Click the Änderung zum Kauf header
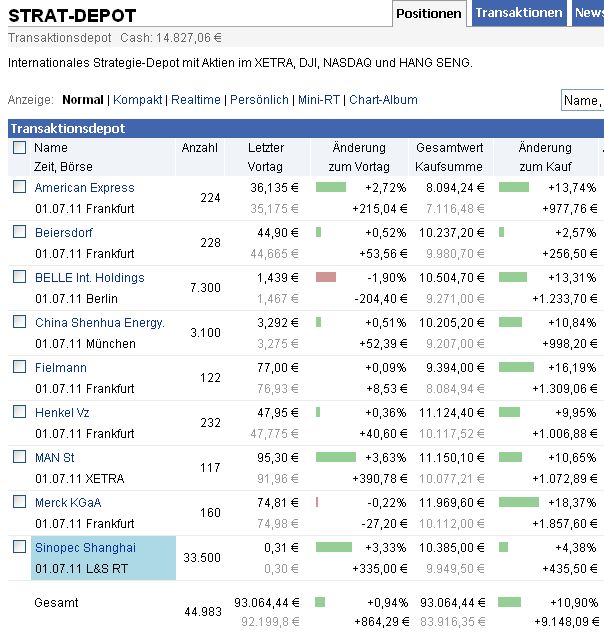This screenshot has height=643, width=604. (x=545, y=157)
